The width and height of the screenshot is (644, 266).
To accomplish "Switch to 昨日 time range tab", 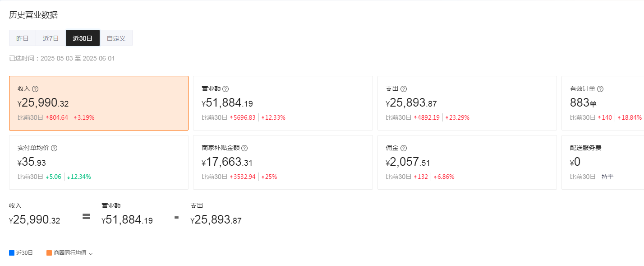I will (23, 38).
